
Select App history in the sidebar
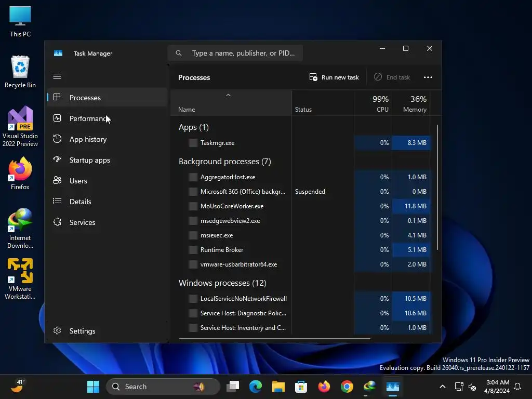coord(107,139)
